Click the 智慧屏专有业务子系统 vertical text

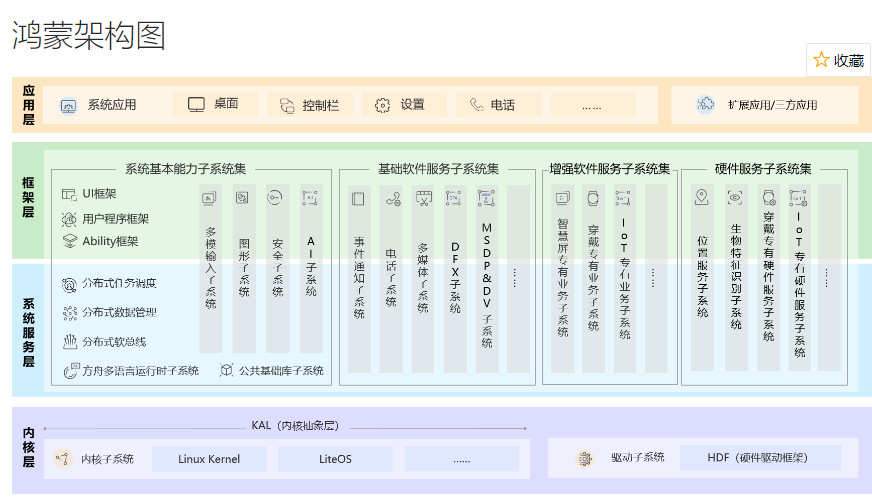pos(563,278)
